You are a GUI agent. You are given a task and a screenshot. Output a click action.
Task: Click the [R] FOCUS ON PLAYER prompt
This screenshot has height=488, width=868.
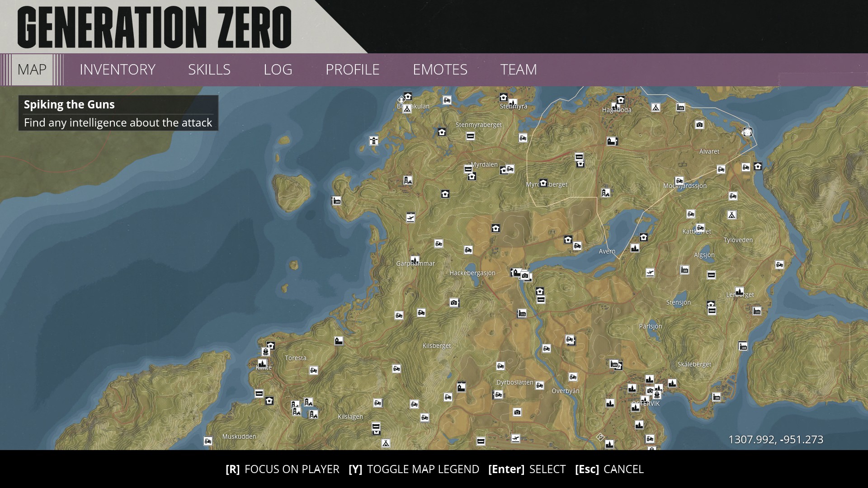coord(283,469)
